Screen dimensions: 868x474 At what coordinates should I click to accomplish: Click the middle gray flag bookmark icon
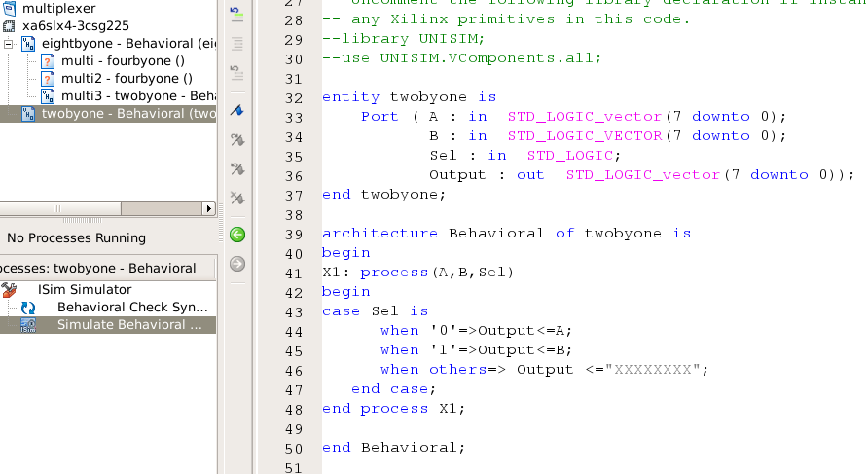236,168
